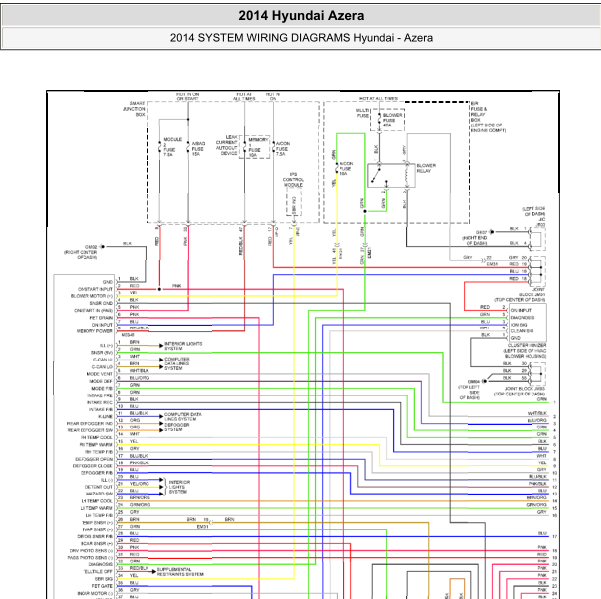Viewport: 601px width, 599px height.
Task: Click the 'MODULE 2 FUSE 7.5A' label
Action: point(172,147)
